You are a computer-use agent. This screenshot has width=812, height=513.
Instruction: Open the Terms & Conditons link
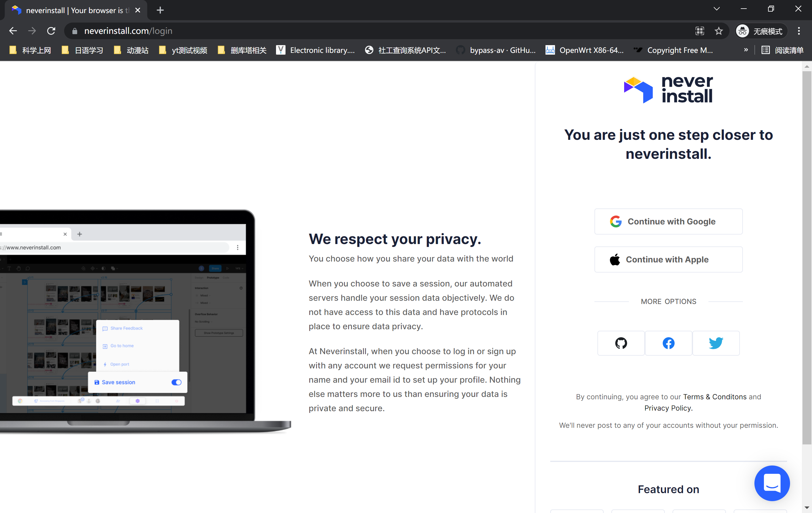(715, 397)
